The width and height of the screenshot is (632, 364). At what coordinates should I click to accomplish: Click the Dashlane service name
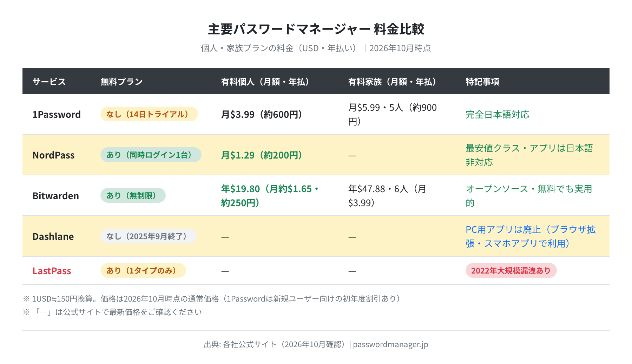point(53,236)
